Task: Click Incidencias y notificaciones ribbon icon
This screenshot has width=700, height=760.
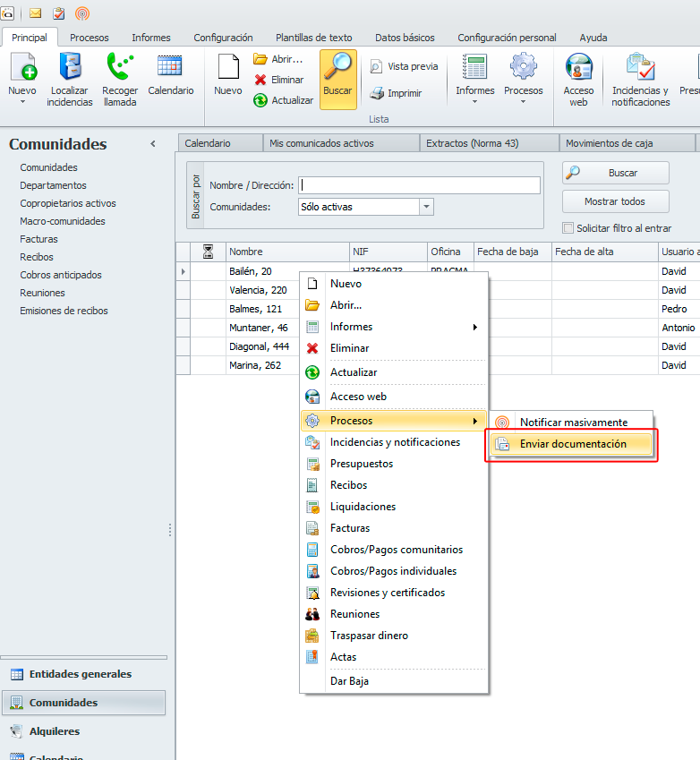Action: point(640,79)
